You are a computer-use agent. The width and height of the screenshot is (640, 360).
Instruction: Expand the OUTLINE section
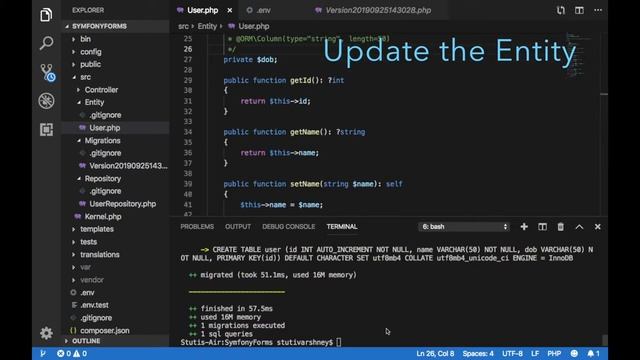tap(115, 341)
